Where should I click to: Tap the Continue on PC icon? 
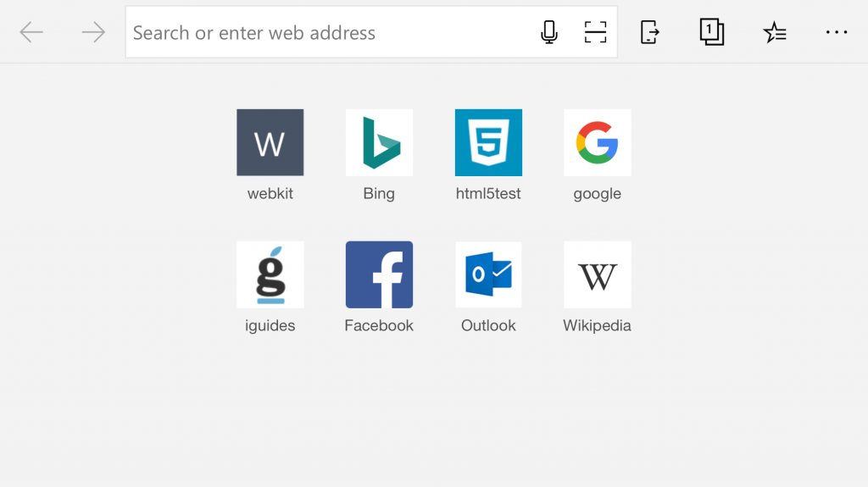(649, 32)
